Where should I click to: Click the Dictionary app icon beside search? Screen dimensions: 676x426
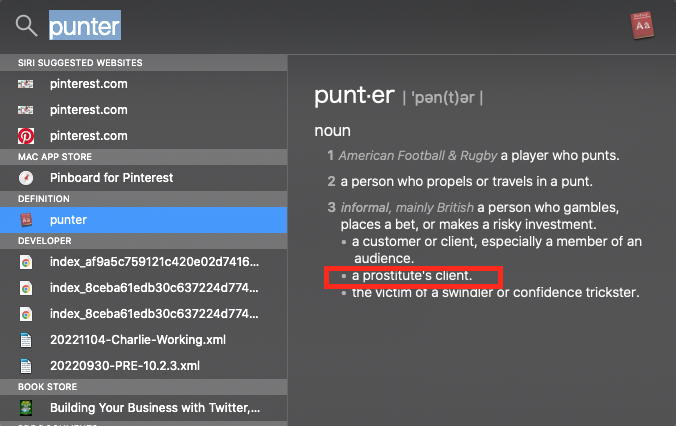644,26
